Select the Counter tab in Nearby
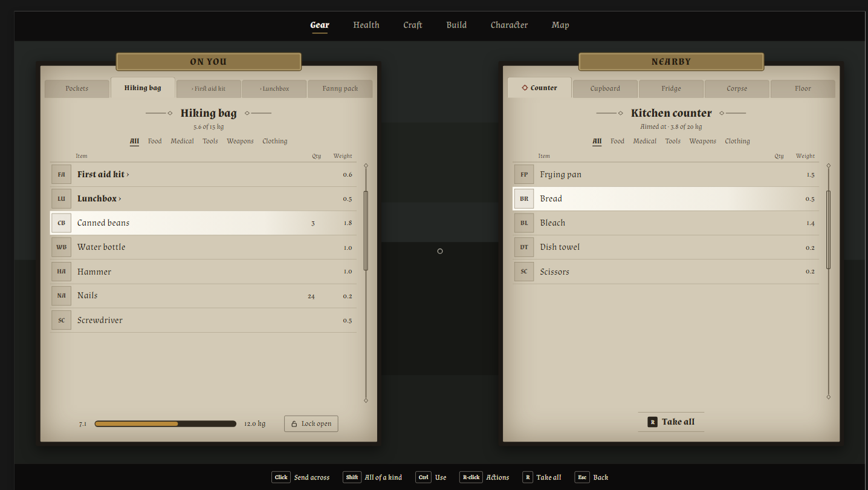The height and width of the screenshot is (490, 868). 539,88
